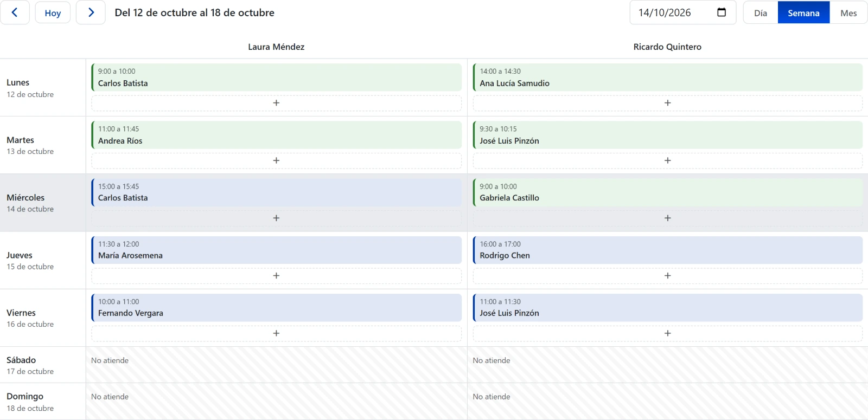Open the calendar picker icon in date field

722,12
